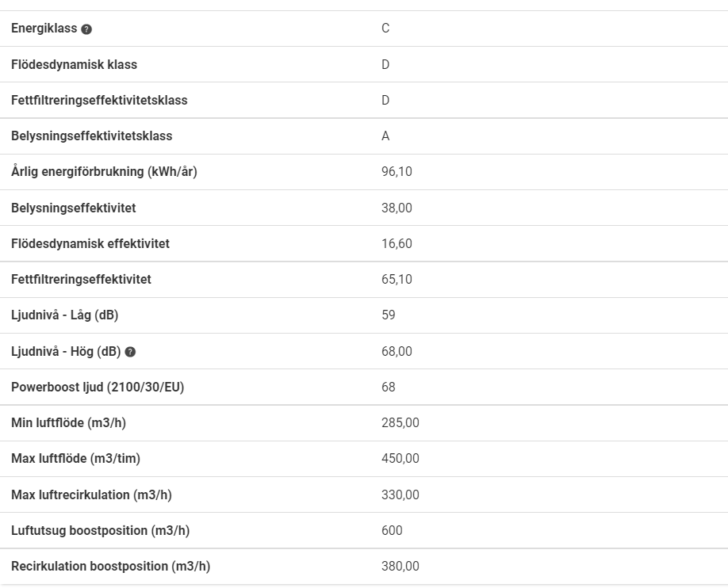
Task: Click the Min luftflöde value 285,00
Action: [x=400, y=423]
